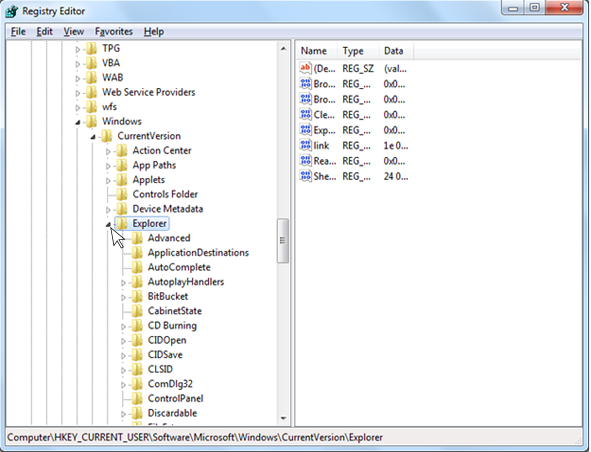Open the File menu
The image size is (591, 452).
[18, 32]
